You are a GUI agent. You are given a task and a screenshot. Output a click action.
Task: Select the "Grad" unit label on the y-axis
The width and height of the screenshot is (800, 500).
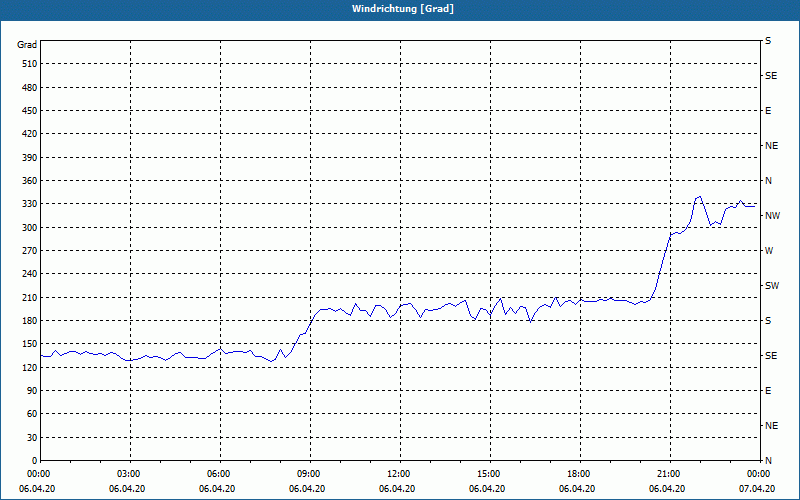coord(27,45)
